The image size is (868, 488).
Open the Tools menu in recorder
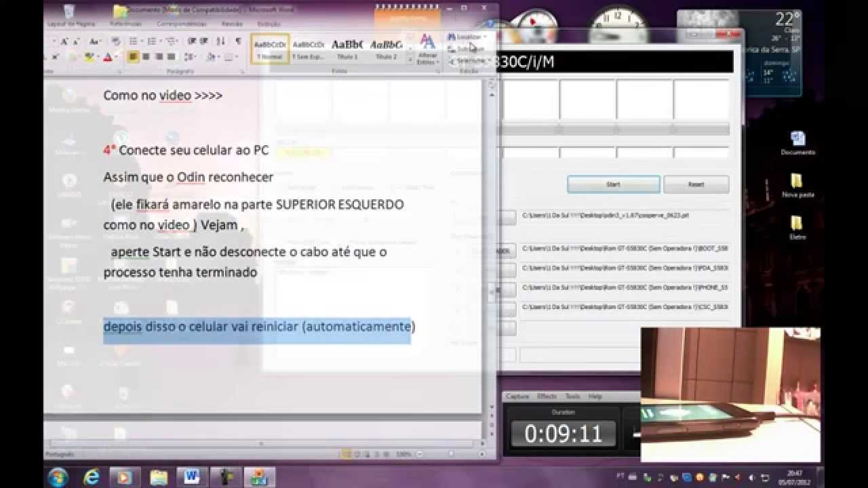coord(573,396)
